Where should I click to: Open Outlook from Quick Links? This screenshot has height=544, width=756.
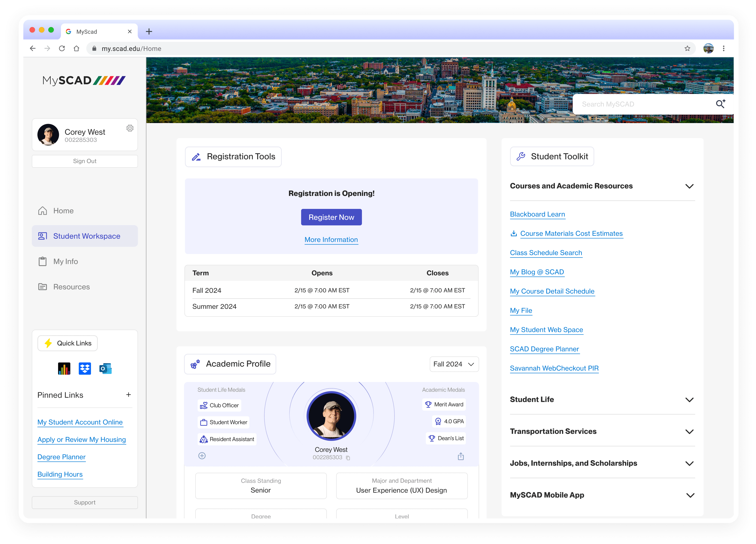(105, 368)
